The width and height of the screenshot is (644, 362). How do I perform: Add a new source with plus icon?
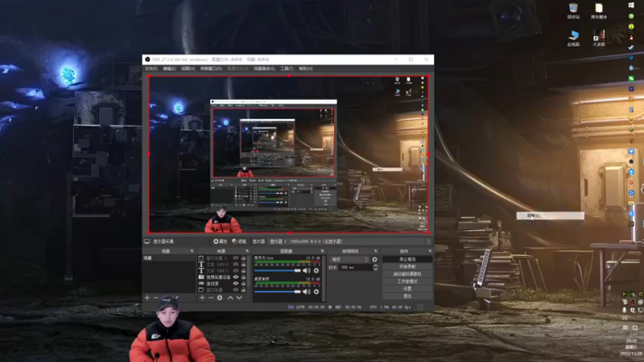202,298
